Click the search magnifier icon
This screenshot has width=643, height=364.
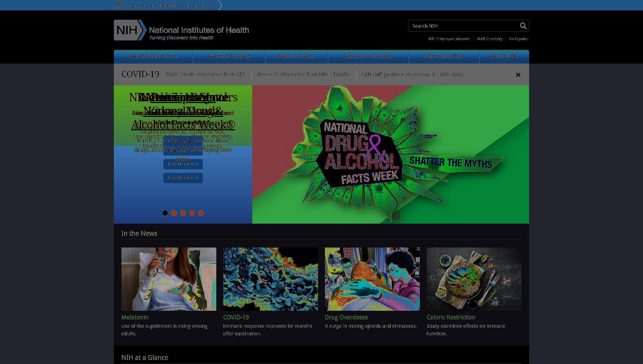point(523,26)
